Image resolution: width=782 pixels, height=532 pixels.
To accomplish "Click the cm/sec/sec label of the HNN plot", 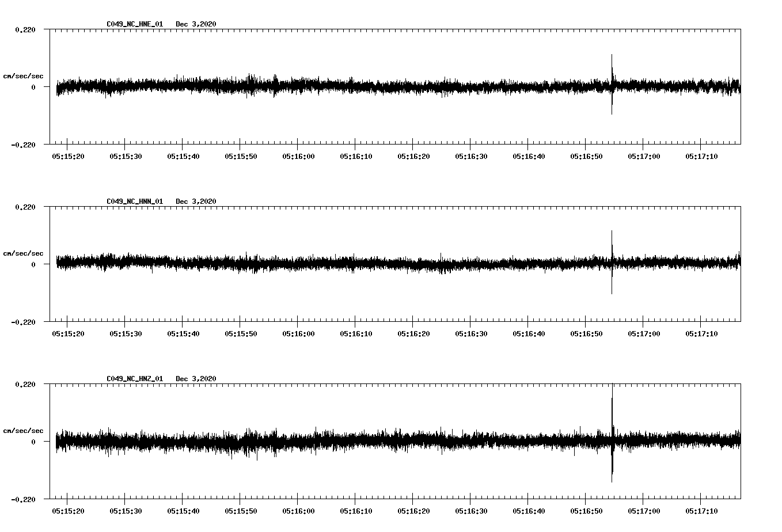I will click(24, 253).
